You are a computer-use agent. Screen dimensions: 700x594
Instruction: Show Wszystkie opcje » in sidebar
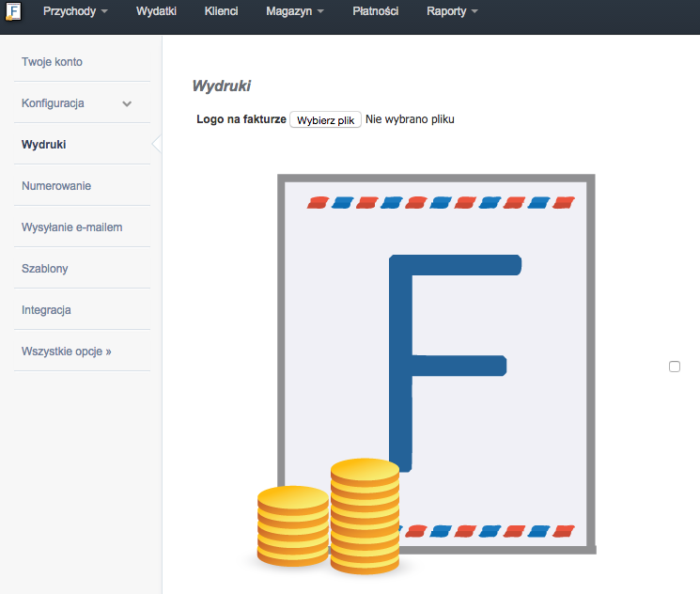tap(66, 352)
